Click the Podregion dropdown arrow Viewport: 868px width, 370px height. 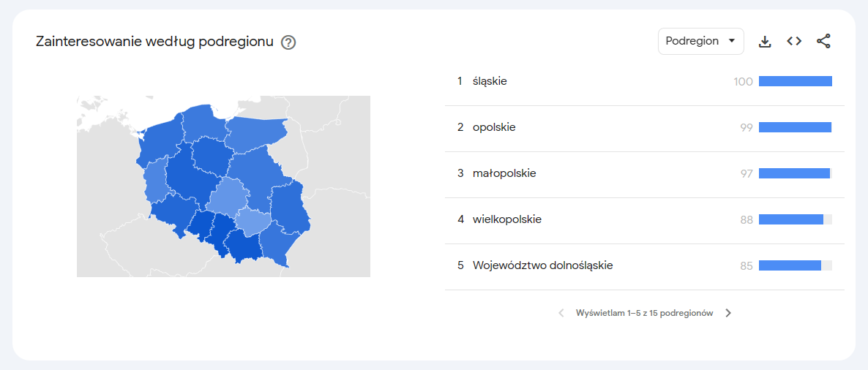pyautogui.click(x=731, y=42)
